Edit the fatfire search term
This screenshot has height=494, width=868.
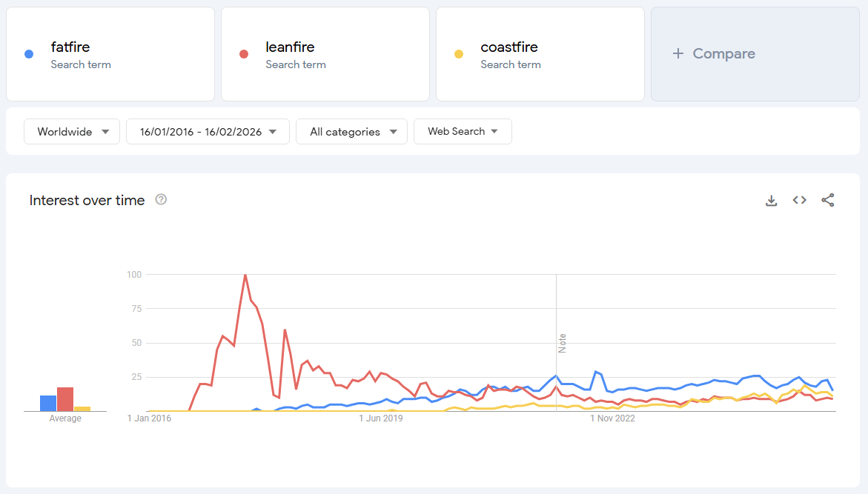pyautogui.click(x=70, y=47)
